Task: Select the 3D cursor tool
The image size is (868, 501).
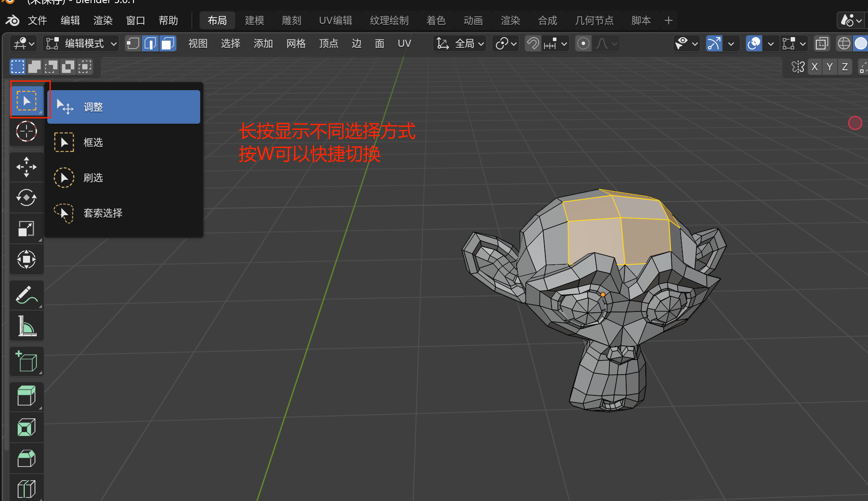Action: 27,132
